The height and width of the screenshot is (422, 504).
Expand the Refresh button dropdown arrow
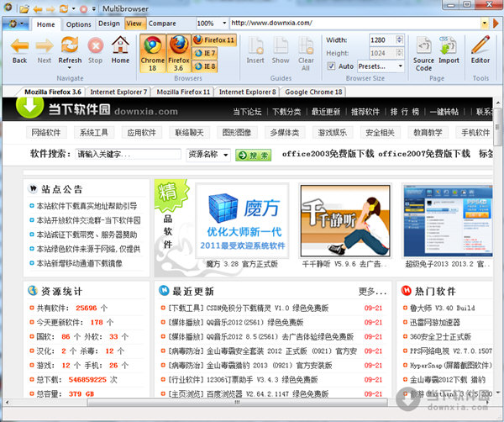(70, 68)
